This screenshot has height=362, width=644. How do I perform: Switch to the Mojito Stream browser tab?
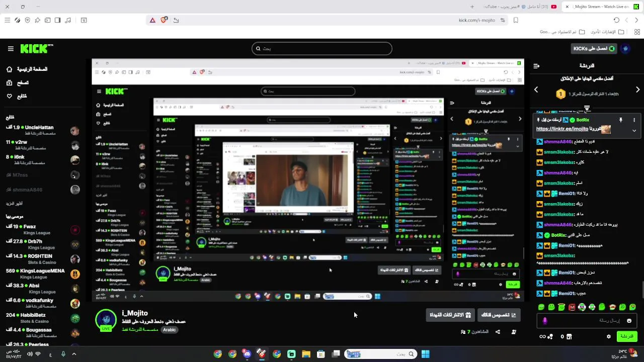tap(601, 7)
